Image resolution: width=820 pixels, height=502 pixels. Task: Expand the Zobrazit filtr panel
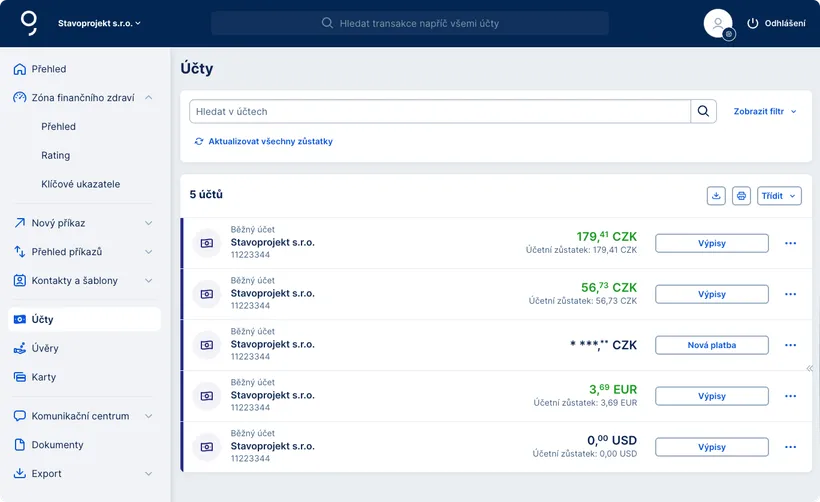coord(765,112)
